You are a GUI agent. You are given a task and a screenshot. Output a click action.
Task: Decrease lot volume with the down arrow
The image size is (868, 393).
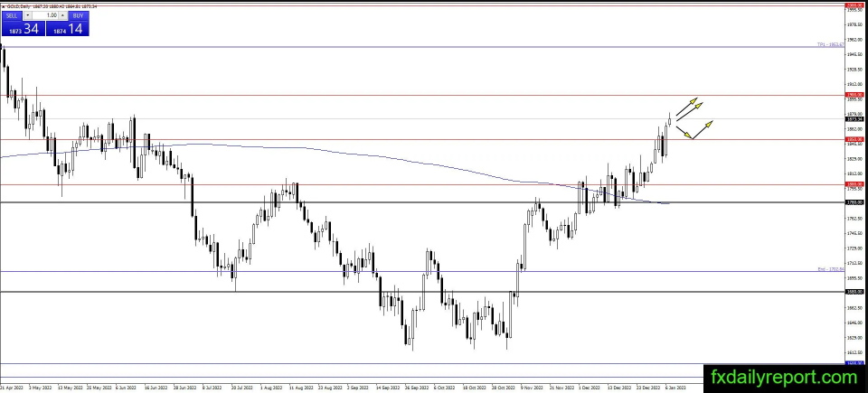pos(29,15)
